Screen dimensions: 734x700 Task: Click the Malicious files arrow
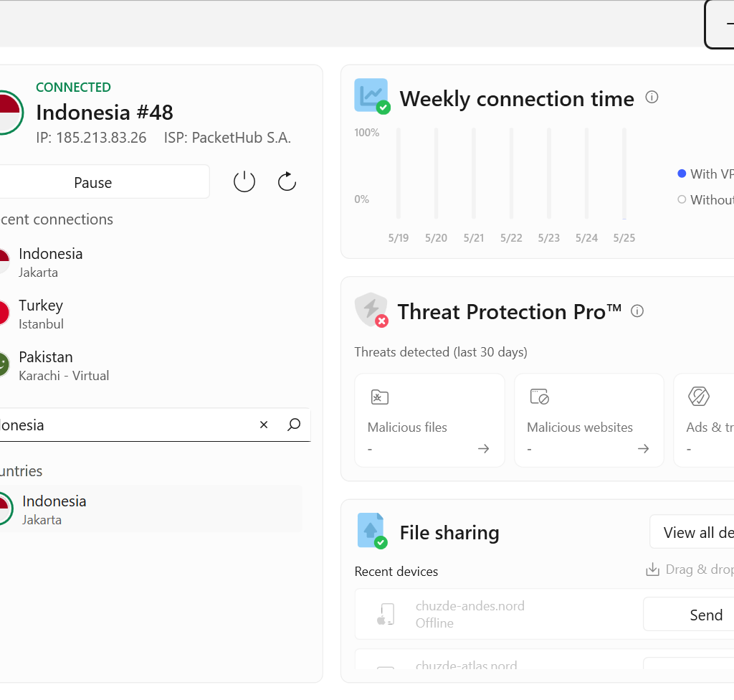point(484,449)
